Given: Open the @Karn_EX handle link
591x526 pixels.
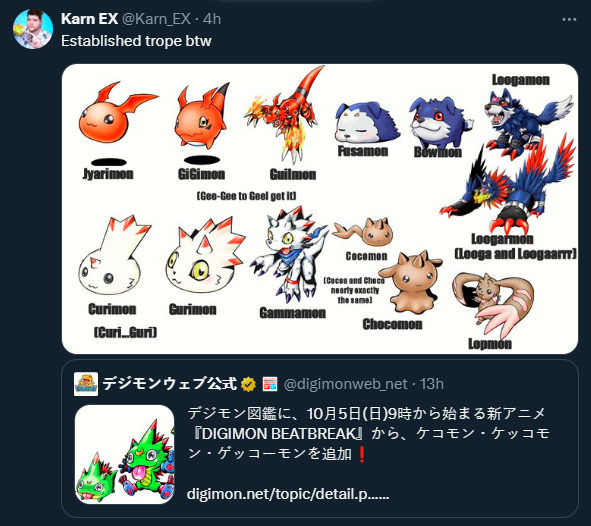Looking at the screenshot, I should pos(157,19).
